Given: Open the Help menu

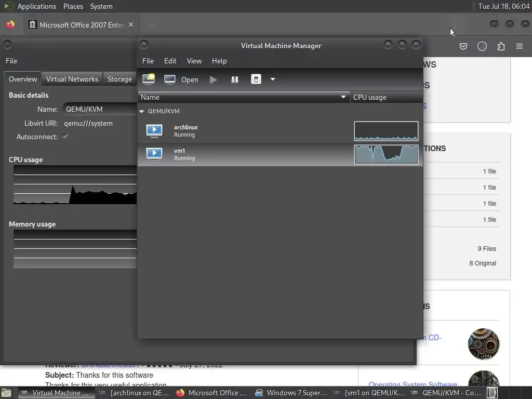Looking at the screenshot, I should (219, 61).
